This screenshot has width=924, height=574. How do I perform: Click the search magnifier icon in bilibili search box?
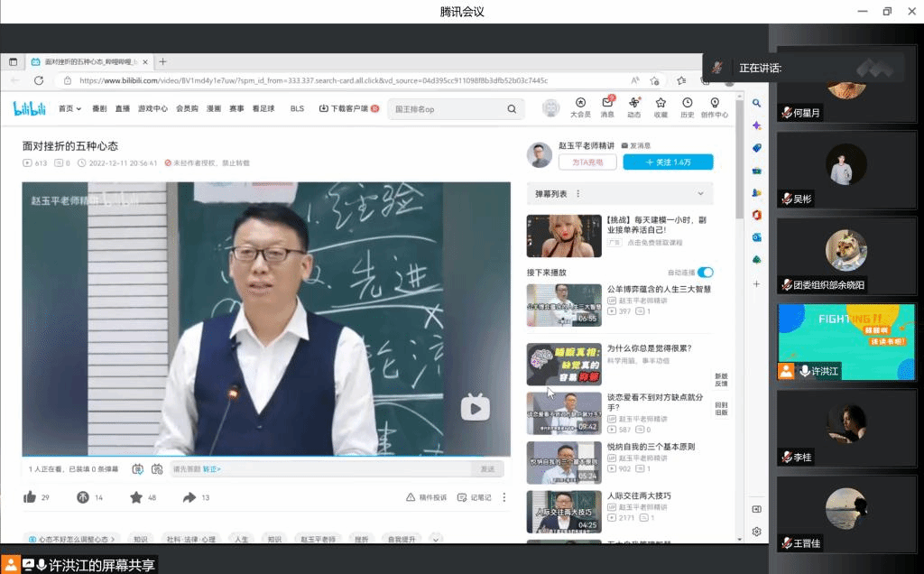pyautogui.click(x=512, y=109)
